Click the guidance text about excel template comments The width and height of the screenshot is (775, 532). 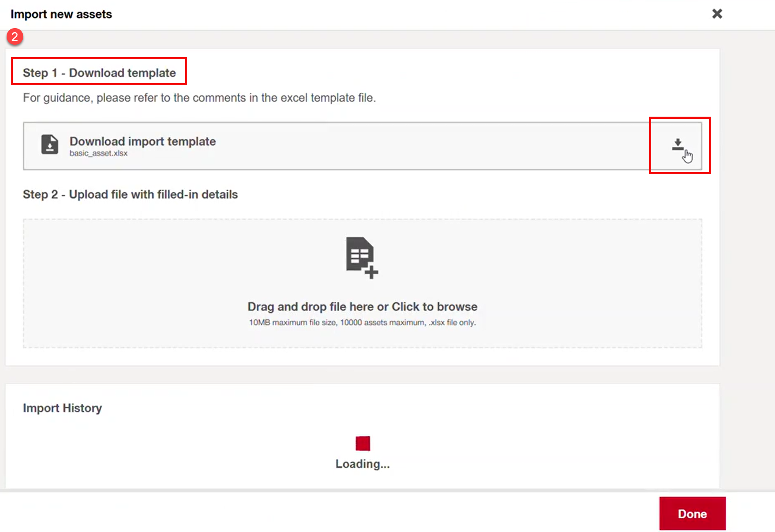tap(199, 98)
